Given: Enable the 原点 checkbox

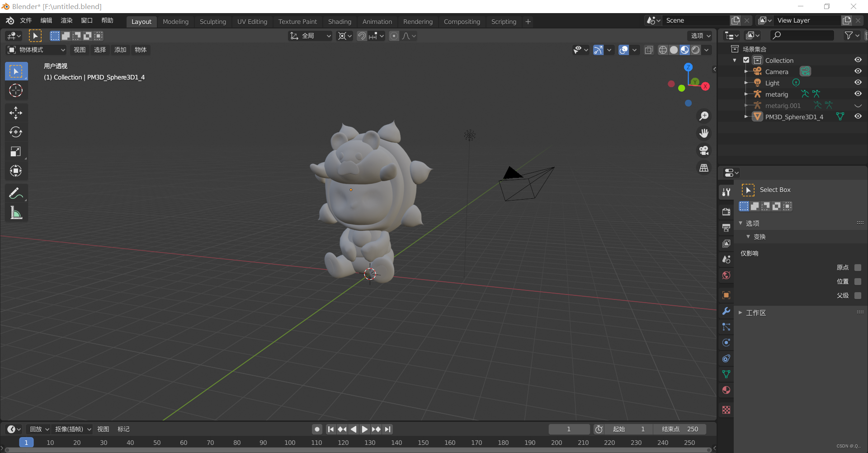Looking at the screenshot, I should point(858,267).
